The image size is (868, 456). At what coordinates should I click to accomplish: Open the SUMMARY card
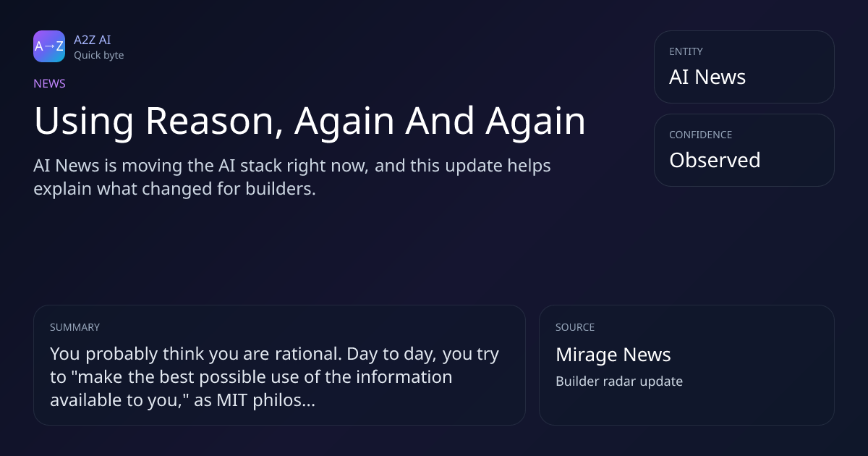tap(279, 365)
